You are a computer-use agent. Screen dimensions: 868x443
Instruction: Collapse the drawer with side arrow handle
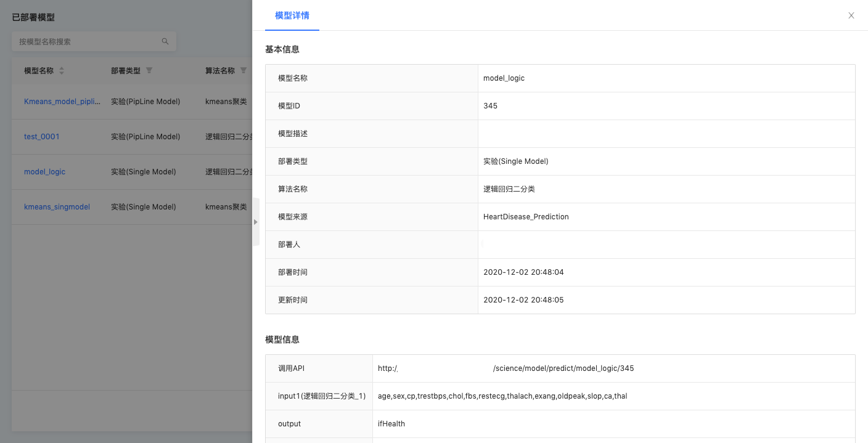(x=256, y=222)
